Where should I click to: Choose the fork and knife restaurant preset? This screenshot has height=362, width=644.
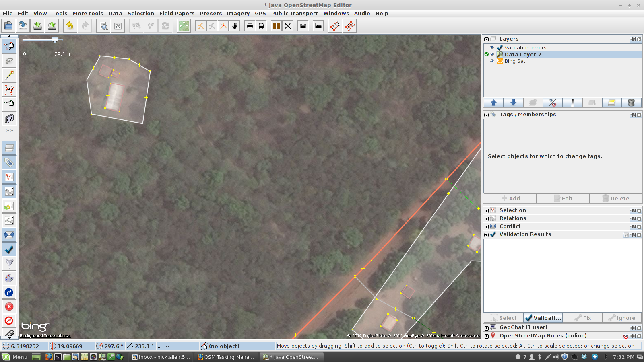(x=288, y=26)
